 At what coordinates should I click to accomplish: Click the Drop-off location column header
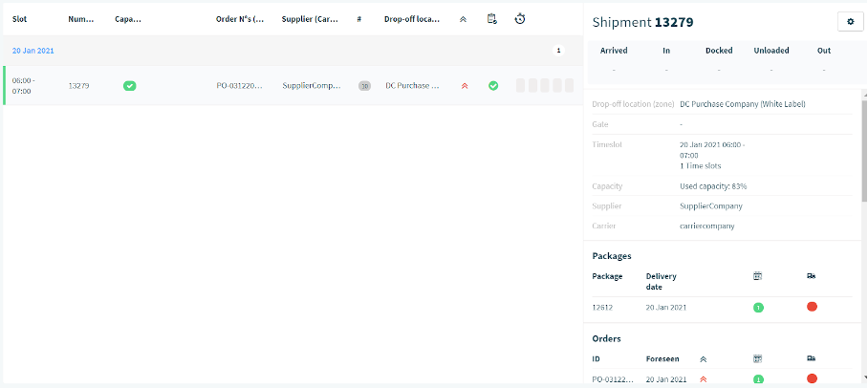pyautogui.click(x=412, y=19)
